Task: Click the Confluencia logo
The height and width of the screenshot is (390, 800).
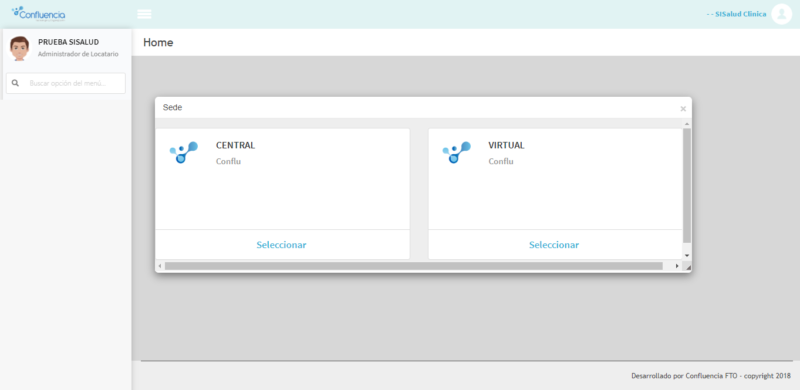Action: click(x=39, y=14)
